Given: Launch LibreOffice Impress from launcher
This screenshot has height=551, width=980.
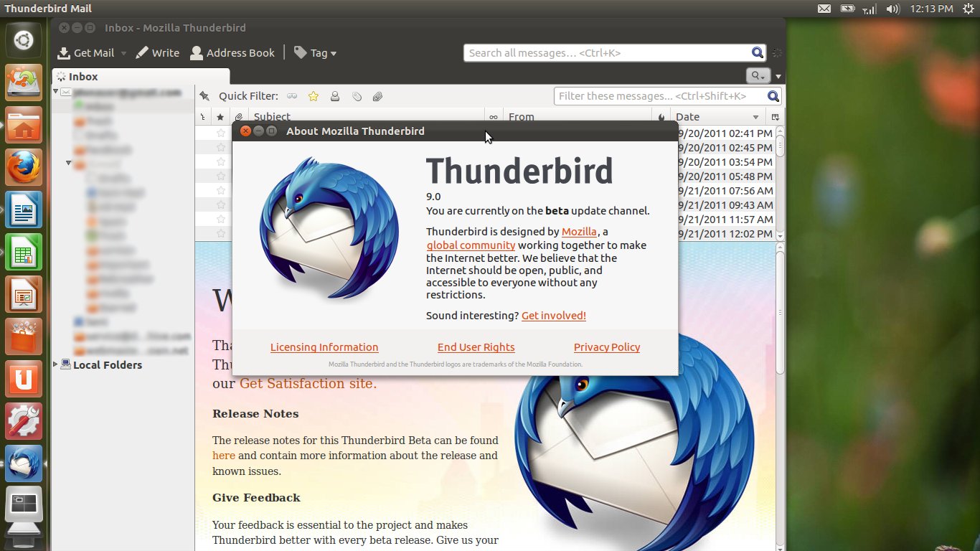Looking at the screenshot, I should tap(24, 295).
